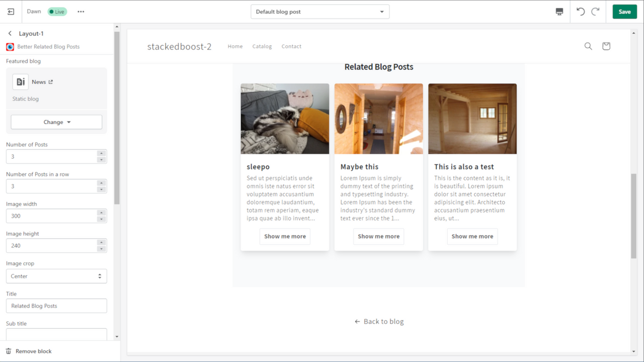Image resolution: width=644 pixels, height=362 pixels.
Task: Click the Dawn theme name
Action: coord(34,12)
